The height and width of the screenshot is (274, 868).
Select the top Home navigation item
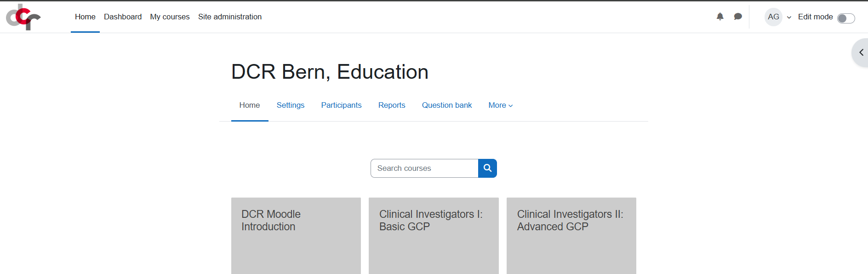click(x=85, y=17)
